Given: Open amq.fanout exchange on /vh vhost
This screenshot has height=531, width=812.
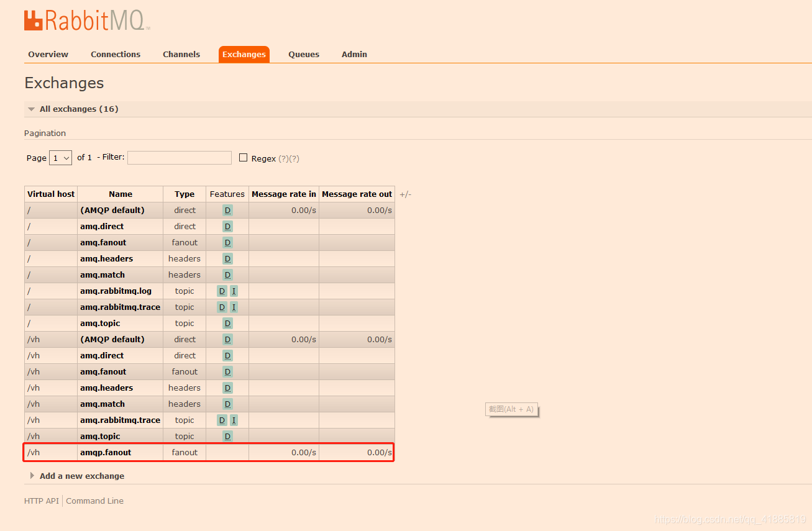Looking at the screenshot, I should (103, 372).
